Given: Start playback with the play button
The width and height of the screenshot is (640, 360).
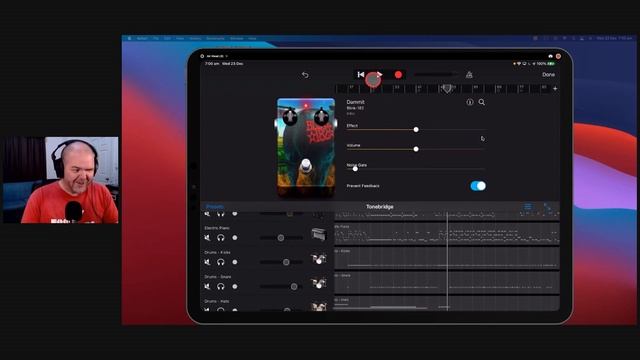Looking at the screenshot, I should click(380, 74).
